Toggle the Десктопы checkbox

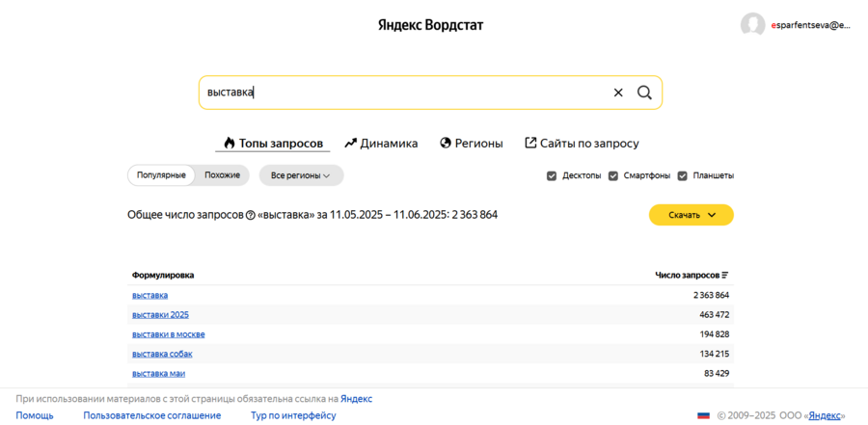point(552,175)
